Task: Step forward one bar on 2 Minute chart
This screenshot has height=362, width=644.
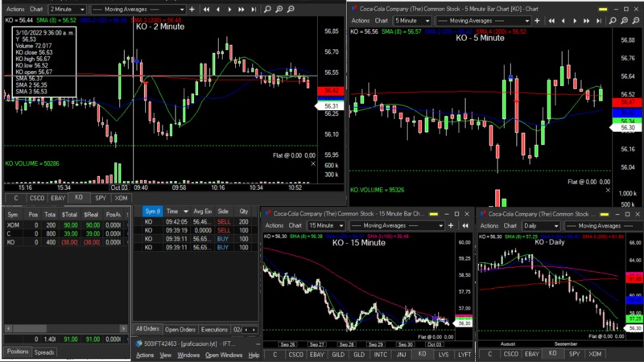Action: (231, 10)
